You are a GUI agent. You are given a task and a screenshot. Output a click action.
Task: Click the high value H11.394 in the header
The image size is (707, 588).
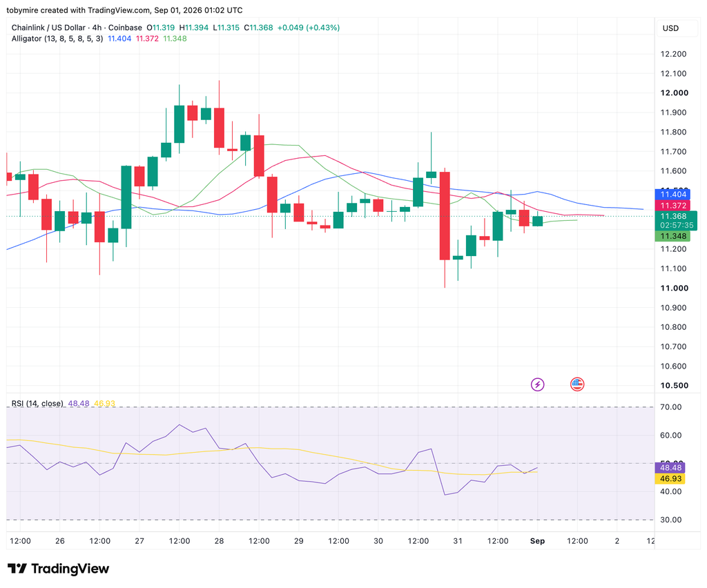tap(194, 28)
